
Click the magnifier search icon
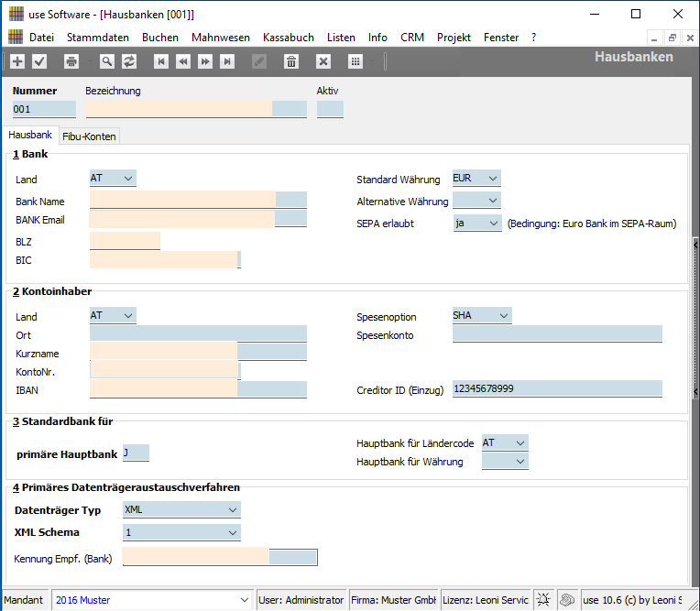107,61
